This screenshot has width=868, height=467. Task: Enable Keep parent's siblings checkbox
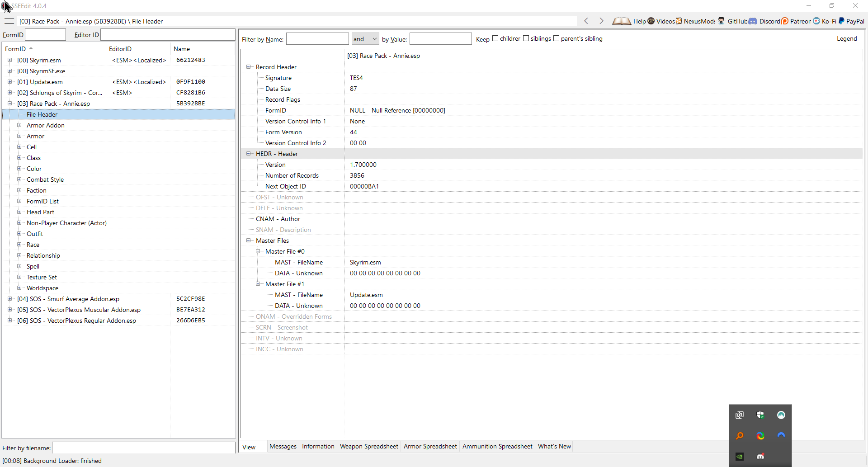557,38
